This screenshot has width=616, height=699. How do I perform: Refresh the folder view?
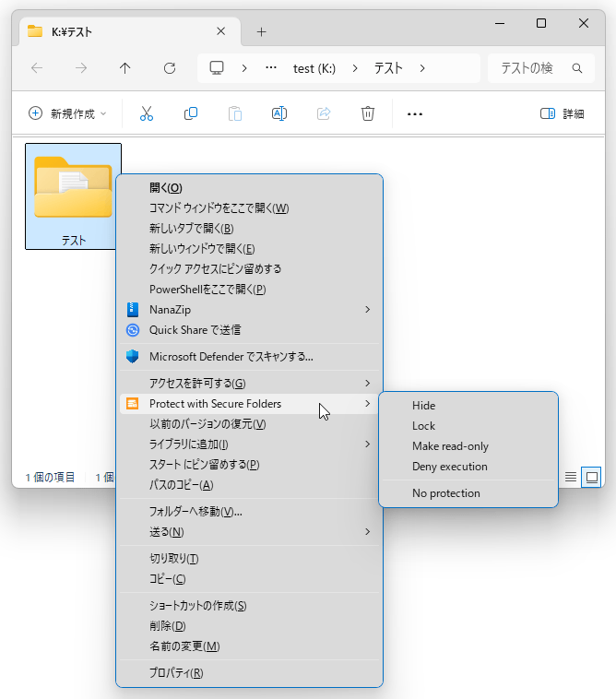pyautogui.click(x=170, y=68)
